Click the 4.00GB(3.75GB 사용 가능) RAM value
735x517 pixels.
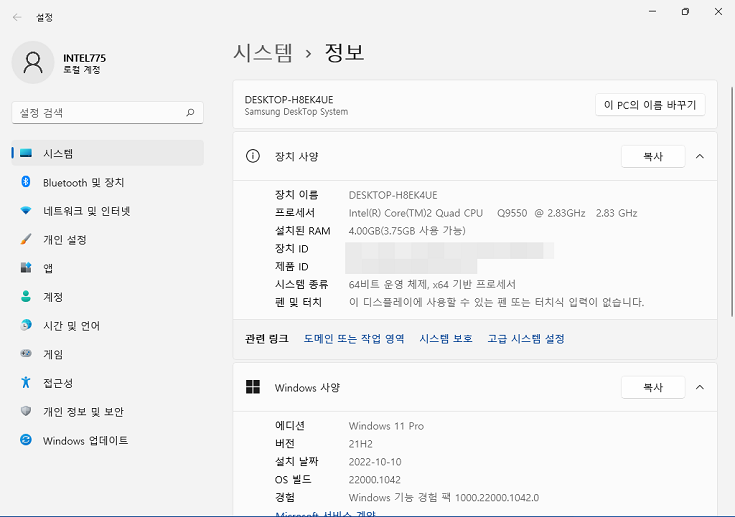point(407,231)
